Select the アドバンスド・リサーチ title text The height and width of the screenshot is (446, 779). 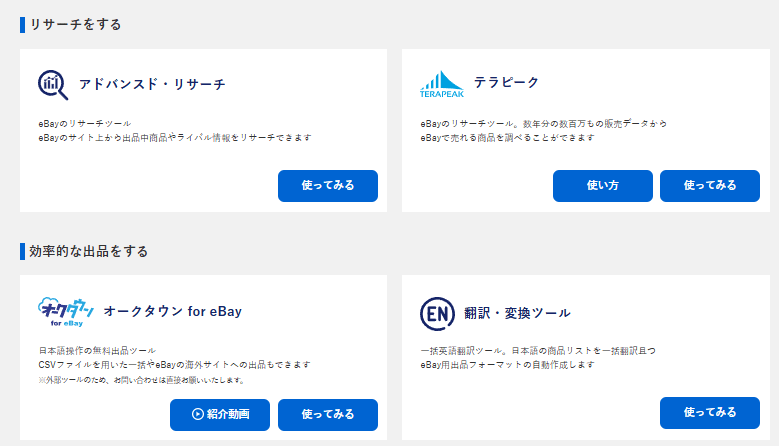point(152,84)
